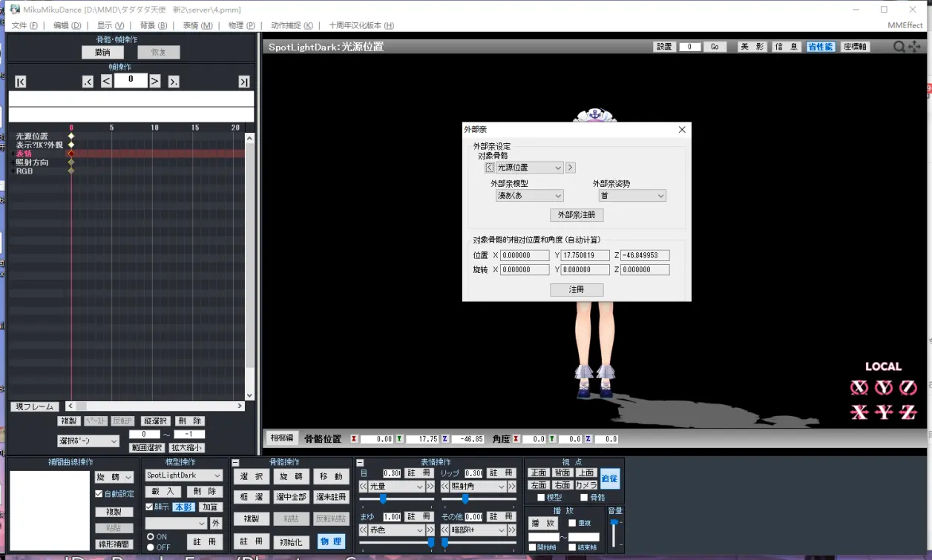Open 光量 morph dropdown
932x560 pixels.
pos(397,487)
